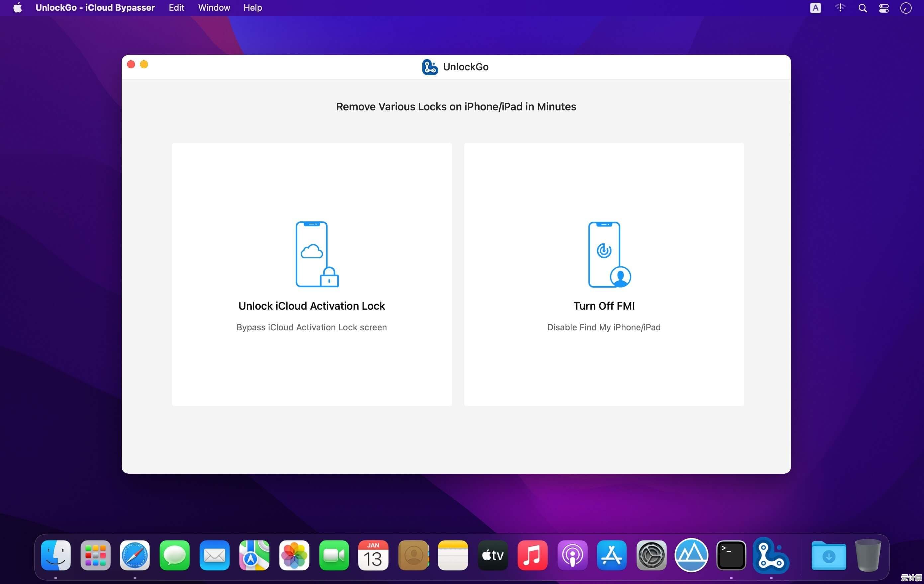924x584 pixels.
Task: Open the Turn Off FMI card
Action: (604, 274)
